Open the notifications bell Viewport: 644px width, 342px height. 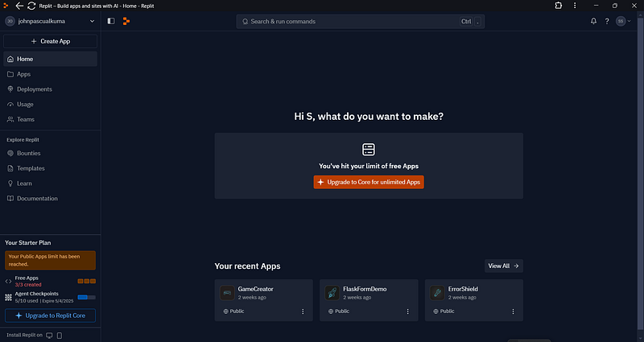click(593, 21)
